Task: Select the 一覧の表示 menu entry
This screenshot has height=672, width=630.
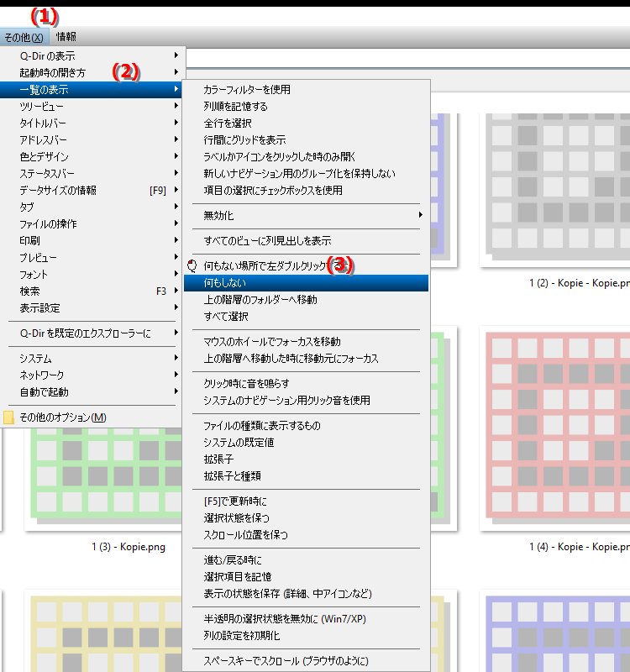Action: [x=91, y=90]
